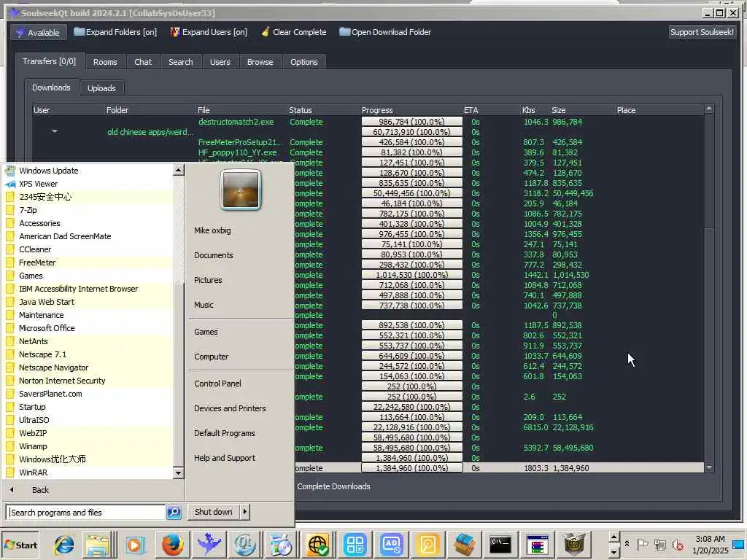The image size is (747, 560).
Task: Open Windows Update from programs list
Action: tap(49, 171)
